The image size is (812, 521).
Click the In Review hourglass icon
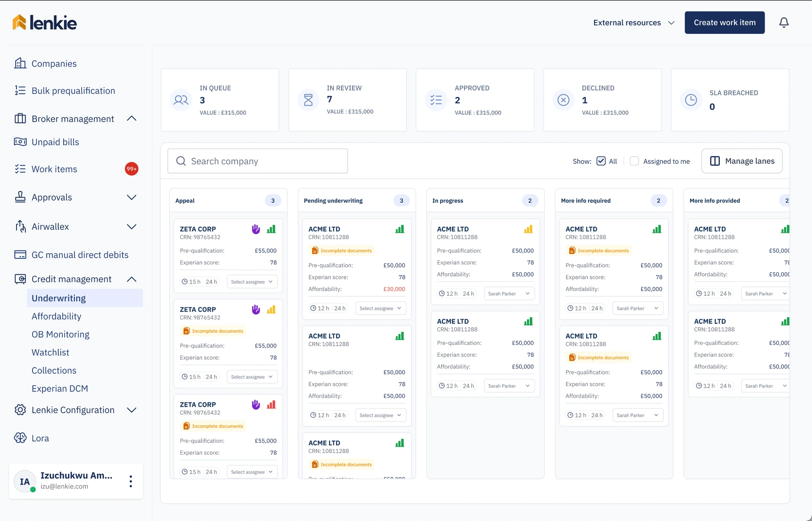pos(308,100)
